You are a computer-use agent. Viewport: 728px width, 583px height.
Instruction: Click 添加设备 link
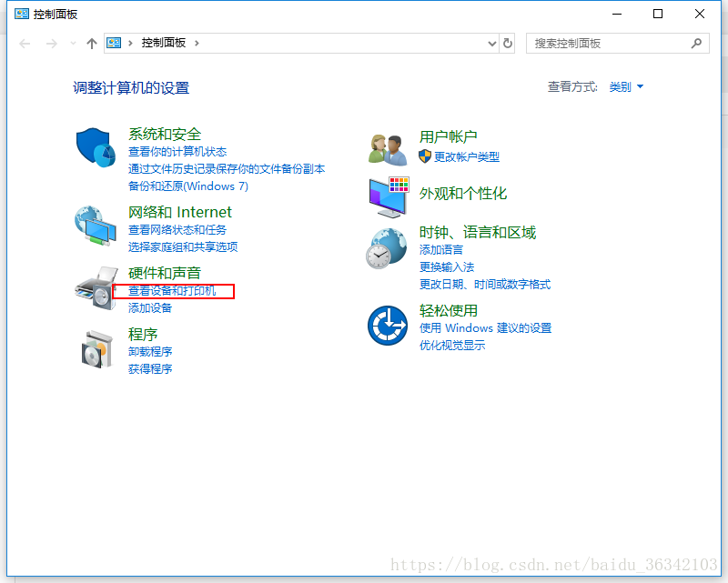click(150, 308)
